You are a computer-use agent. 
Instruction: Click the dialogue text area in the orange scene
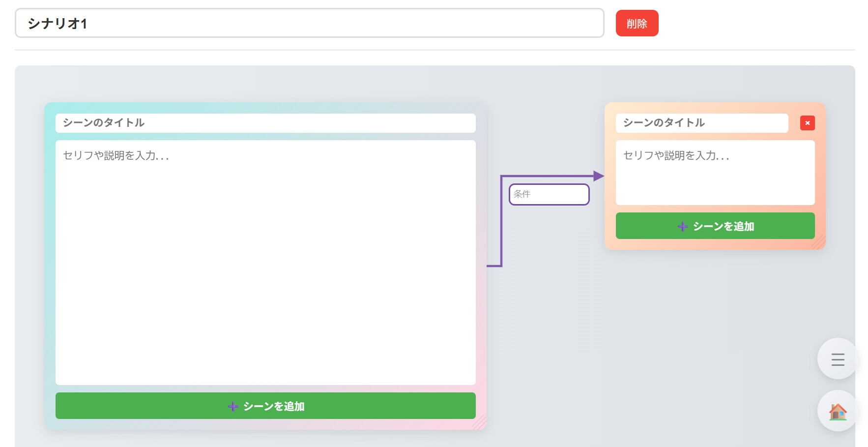pyautogui.click(x=715, y=173)
